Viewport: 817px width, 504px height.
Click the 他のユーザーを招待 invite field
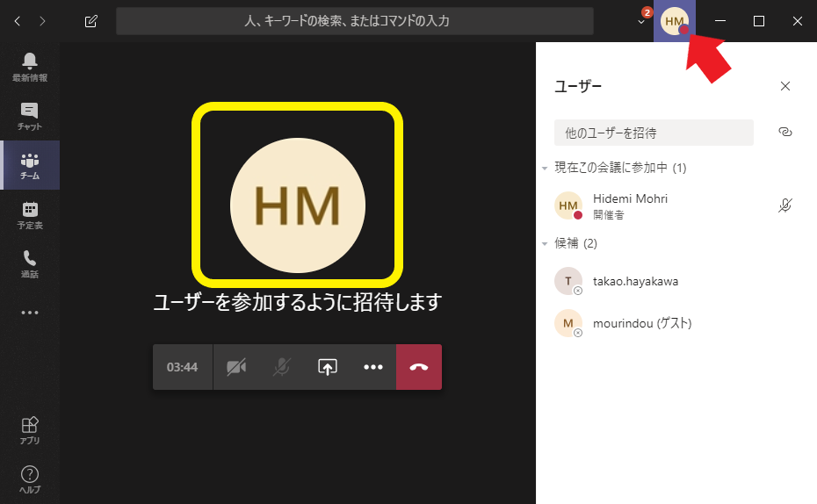tap(654, 133)
